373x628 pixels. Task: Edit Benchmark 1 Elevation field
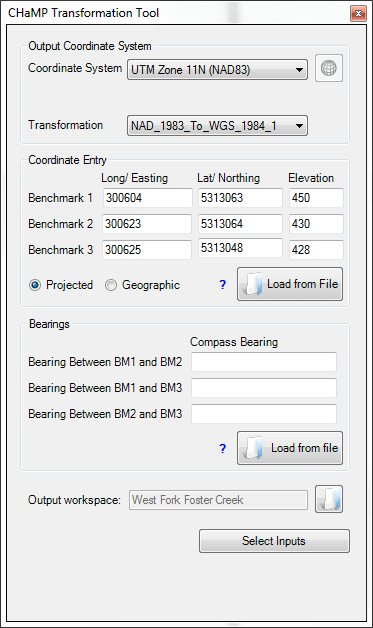(x=316, y=198)
